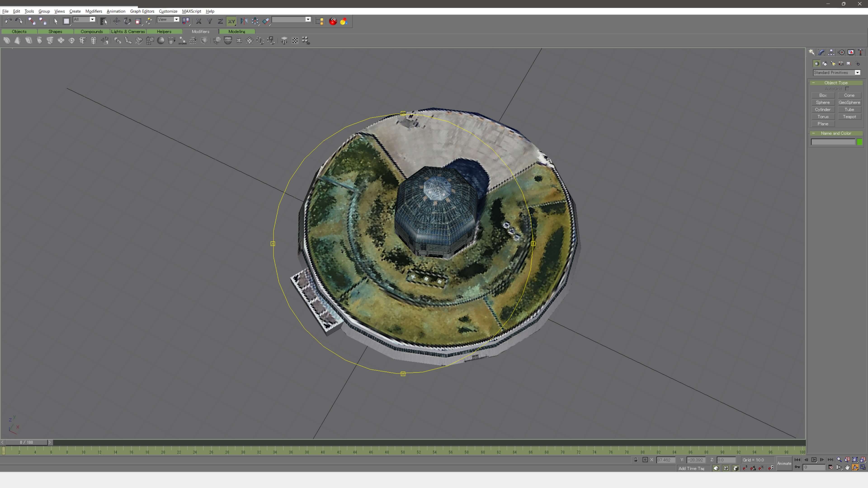Open the Utilities hammer panel
This screenshot has width=868, height=488.
click(x=861, y=52)
